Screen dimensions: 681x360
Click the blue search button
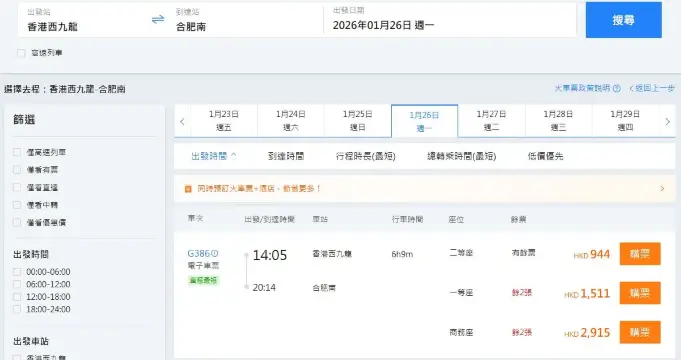pyautogui.click(x=624, y=20)
